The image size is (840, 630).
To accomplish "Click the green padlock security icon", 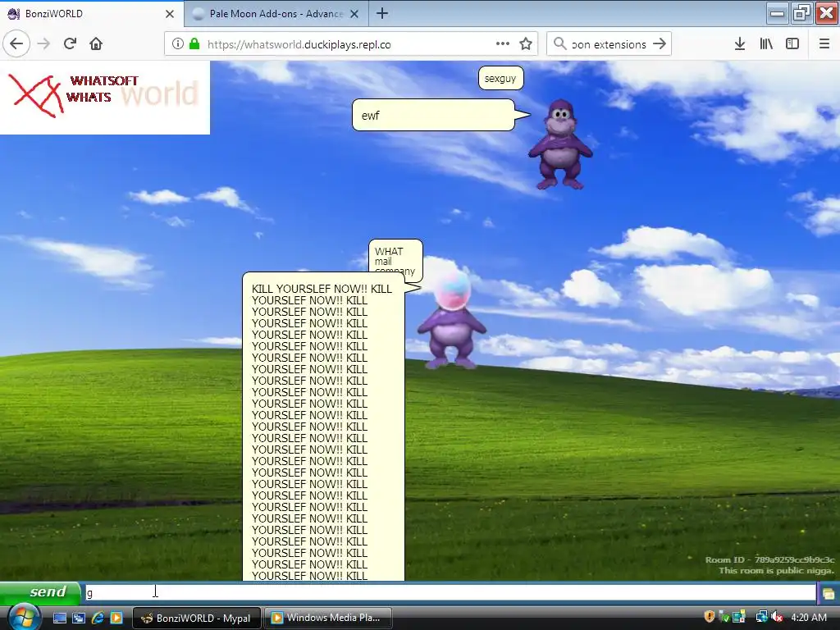I will (x=194, y=44).
